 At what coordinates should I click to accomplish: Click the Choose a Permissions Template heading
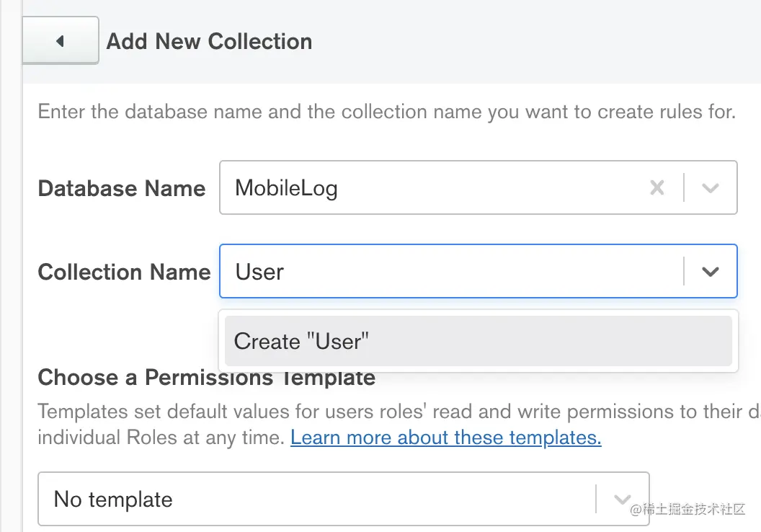tap(206, 378)
